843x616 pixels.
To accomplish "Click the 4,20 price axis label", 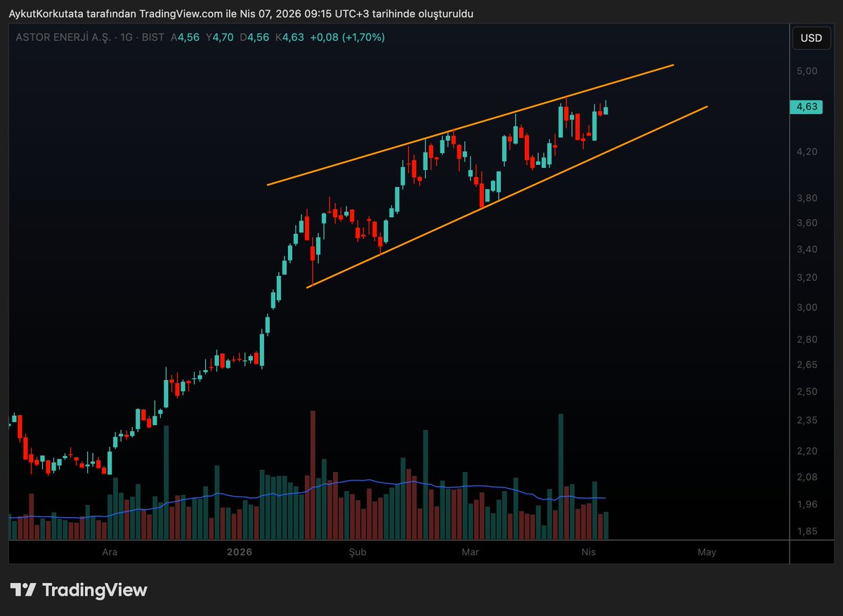I will [x=806, y=152].
